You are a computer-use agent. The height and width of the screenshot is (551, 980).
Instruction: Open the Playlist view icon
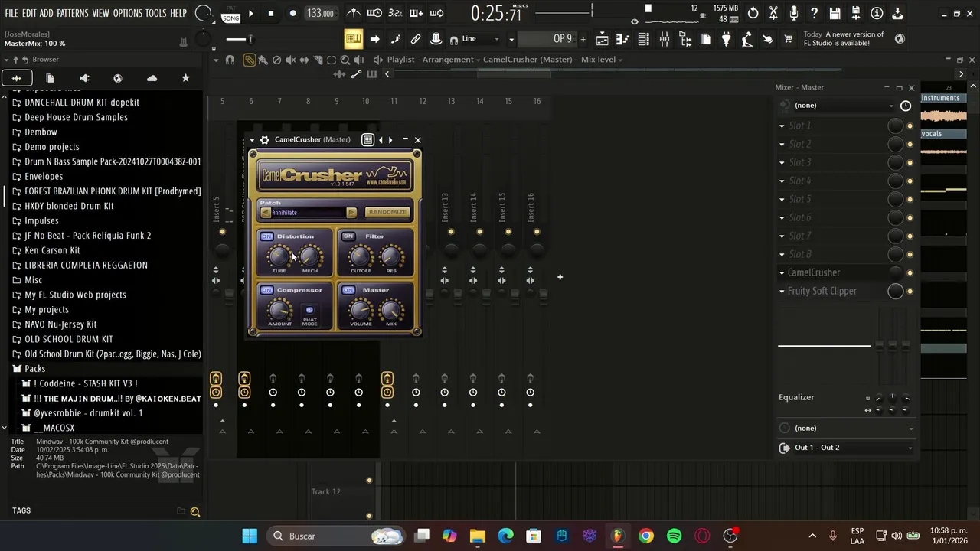point(603,39)
